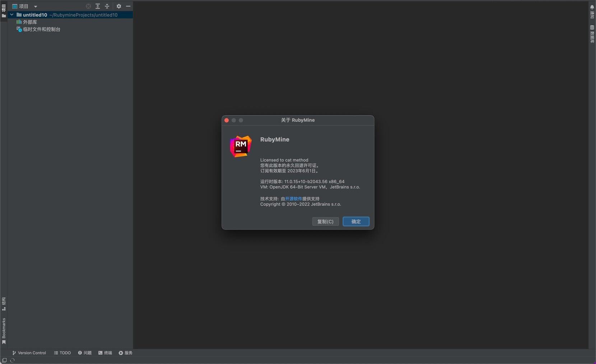Click the RubyMine RM logo
The height and width of the screenshot is (364, 596).
(x=241, y=146)
